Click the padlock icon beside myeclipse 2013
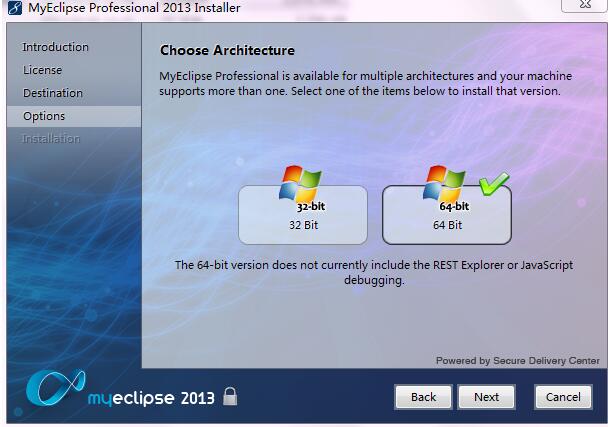The image size is (608, 427). point(230,396)
